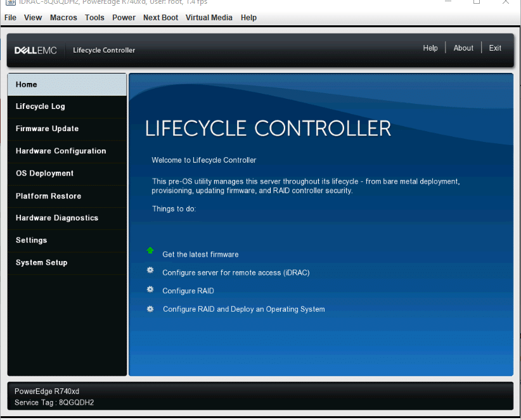Select Home in the sidebar

pyautogui.click(x=67, y=84)
